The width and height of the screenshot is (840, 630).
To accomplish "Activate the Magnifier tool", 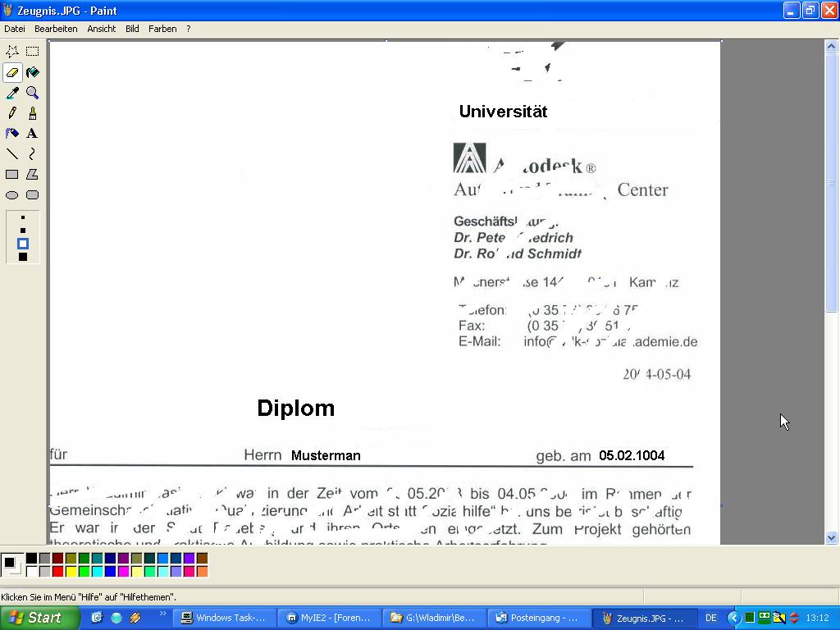I will coord(33,93).
